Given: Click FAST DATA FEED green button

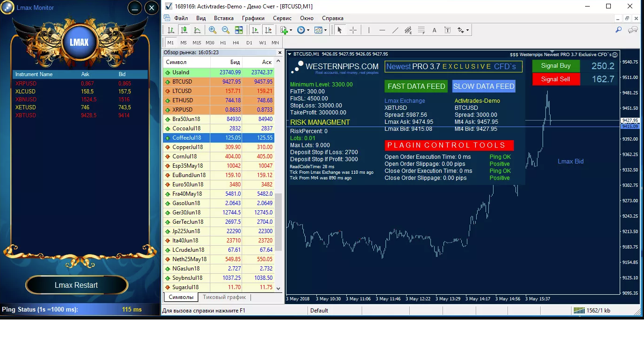Looking at the screenshot, I should pyautogui.click(x=417, y=86).
